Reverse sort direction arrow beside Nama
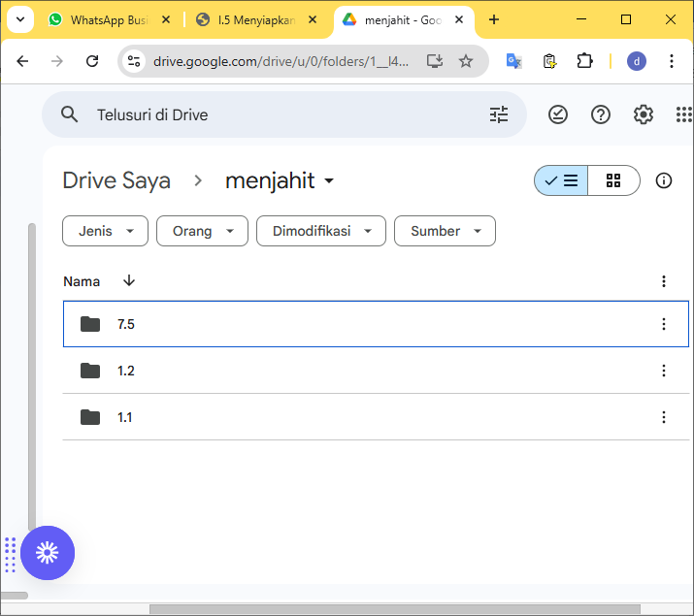 [129, 281]
